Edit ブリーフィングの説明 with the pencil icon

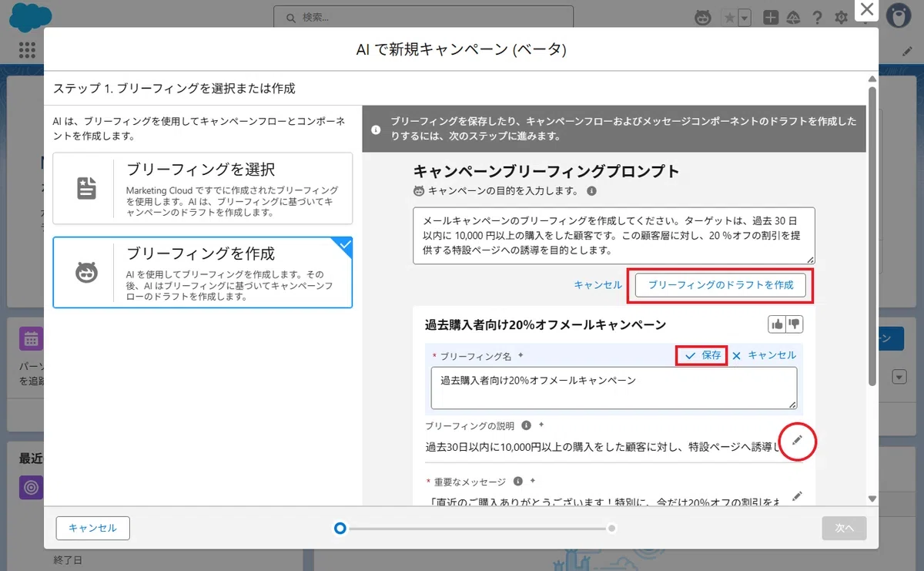tap(797, 439)
